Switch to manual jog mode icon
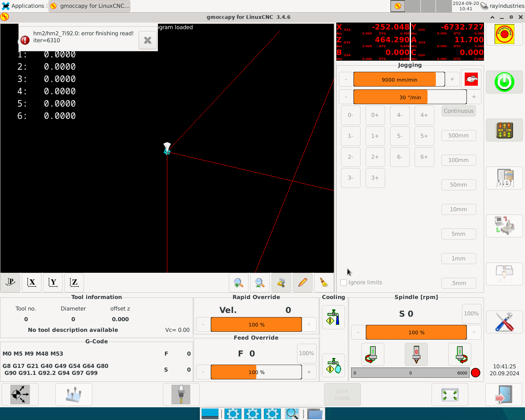Viewport: 525px width, 420px height. (x=504, y=130)
